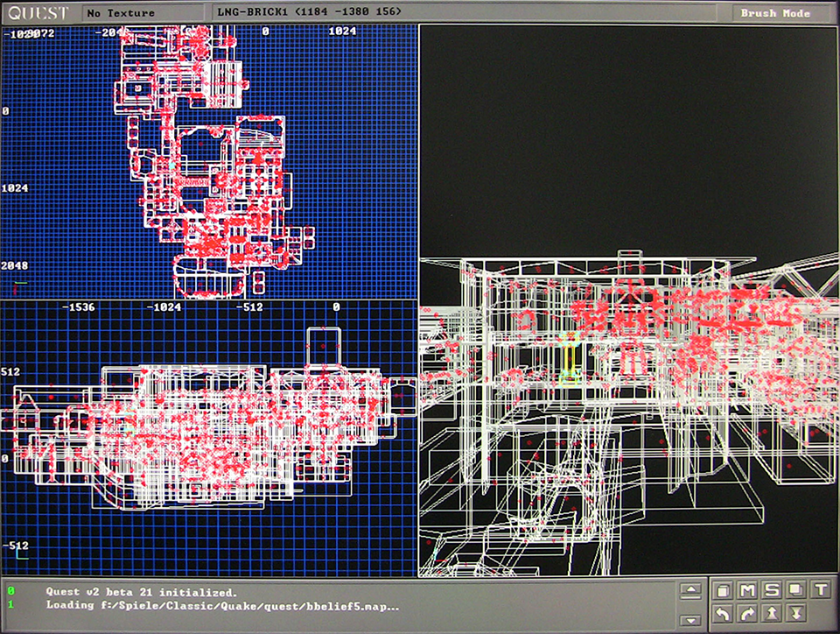
Task: Click the yellow selected brush in 3D view
Action: click(570, 359)
